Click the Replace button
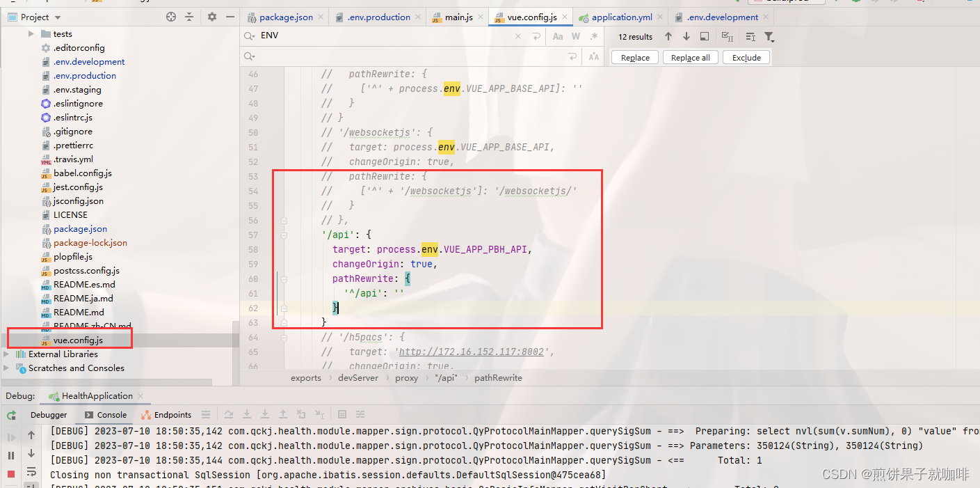This screenshot has width=980, height=488. pos(635,58)
